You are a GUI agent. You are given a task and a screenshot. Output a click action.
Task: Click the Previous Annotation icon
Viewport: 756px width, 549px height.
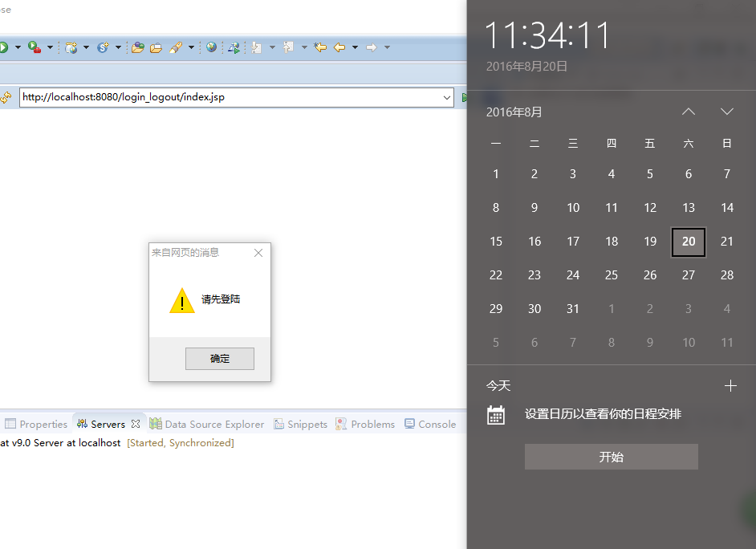[288, 47]
